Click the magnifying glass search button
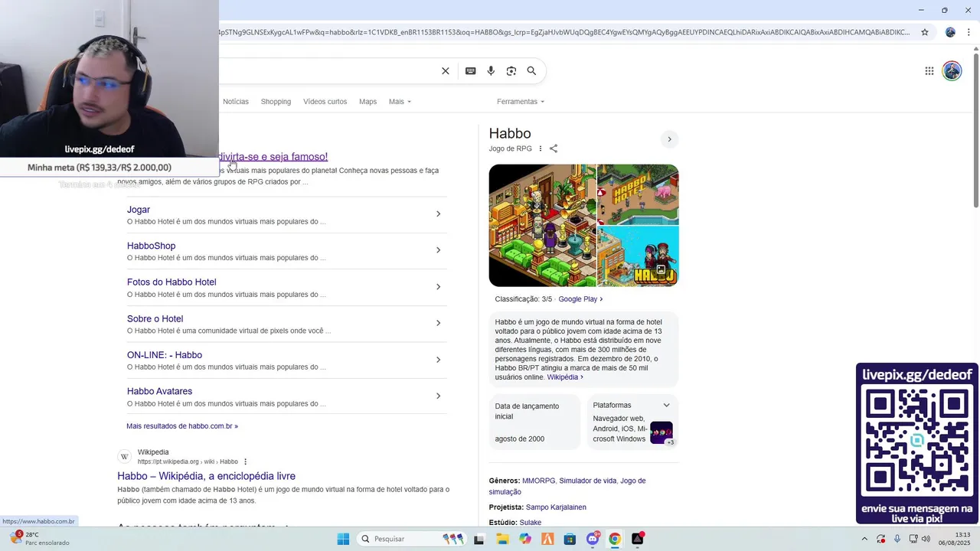 [x=531, y=71]
